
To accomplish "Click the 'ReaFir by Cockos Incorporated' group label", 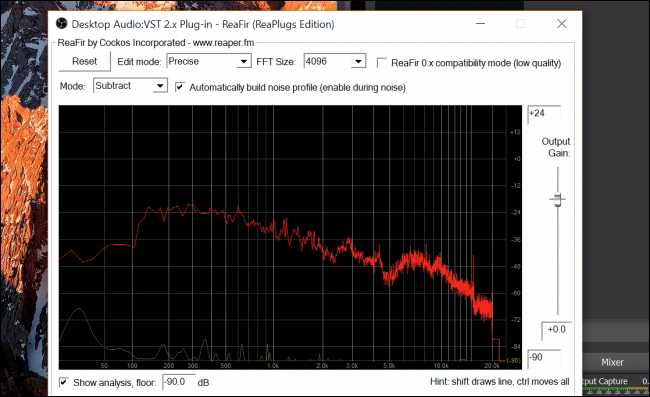I will 155,43.
